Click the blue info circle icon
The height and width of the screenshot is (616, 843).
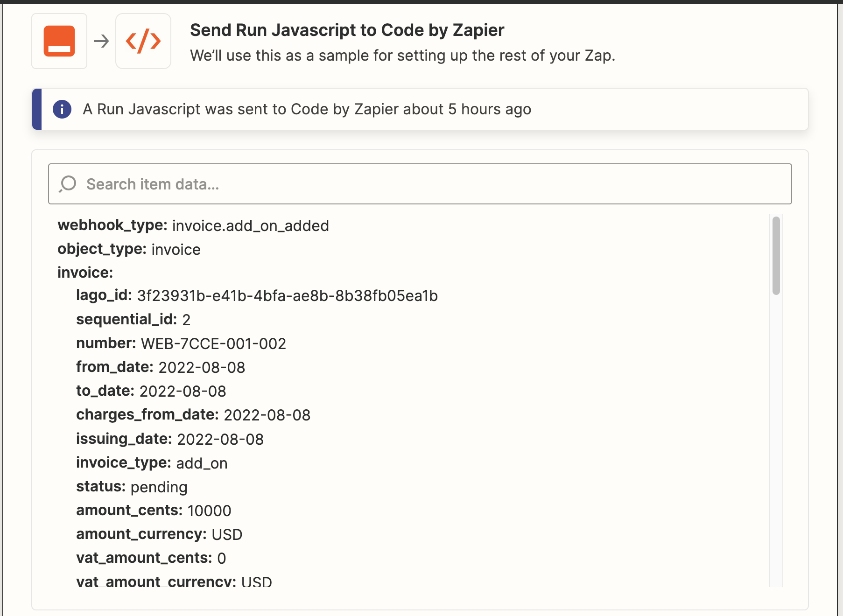(x=62, y=109)
